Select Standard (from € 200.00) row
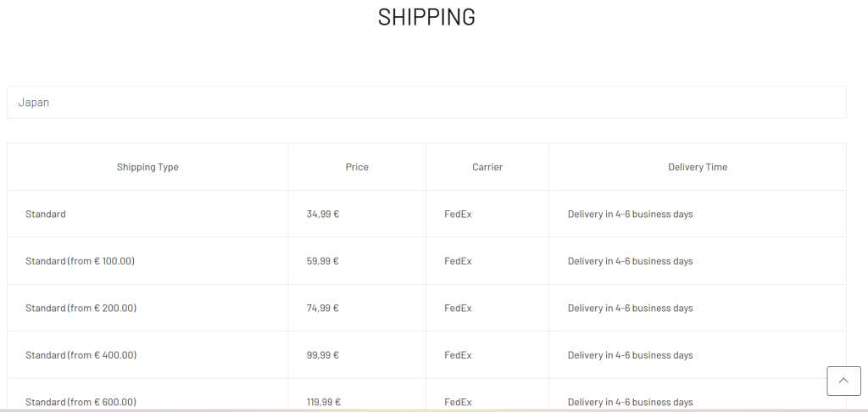Image resolution: width=868 pixels, height=412 pixels. click(x=426, y=308)
